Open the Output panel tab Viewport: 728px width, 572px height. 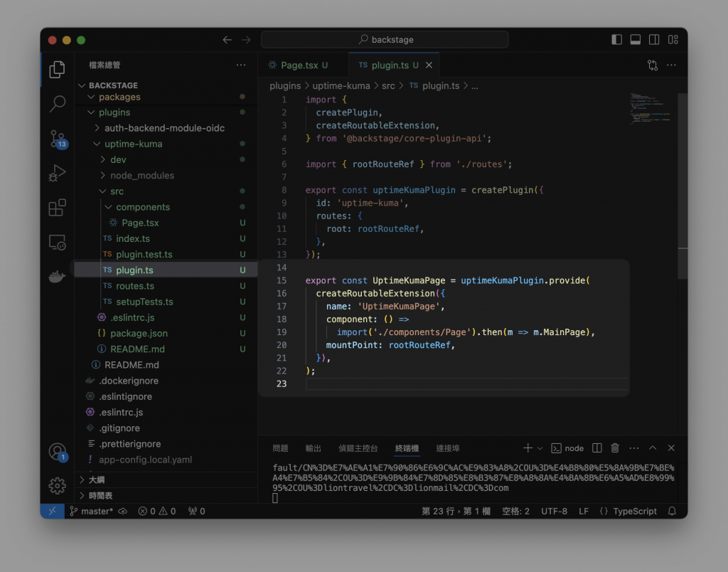pyautogui.click(x=314, y=448)
